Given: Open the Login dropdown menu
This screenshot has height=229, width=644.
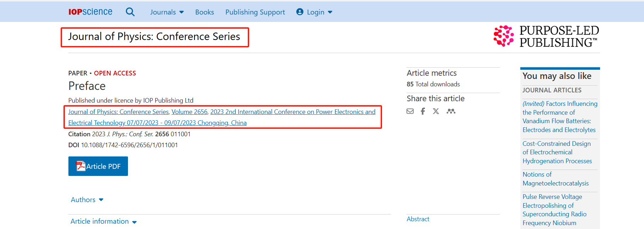Looking at the screenshot, I should pos(314,12).
